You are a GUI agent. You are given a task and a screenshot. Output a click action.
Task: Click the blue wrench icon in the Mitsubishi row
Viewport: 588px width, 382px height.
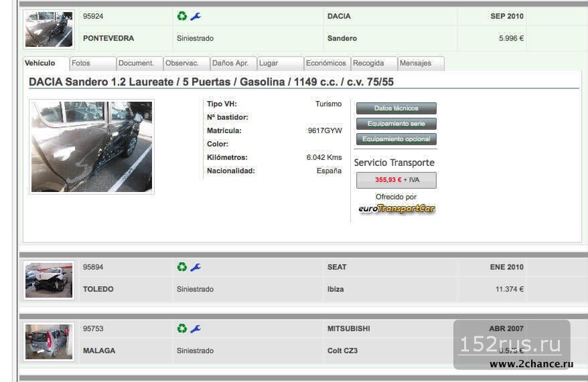(196, 328)
